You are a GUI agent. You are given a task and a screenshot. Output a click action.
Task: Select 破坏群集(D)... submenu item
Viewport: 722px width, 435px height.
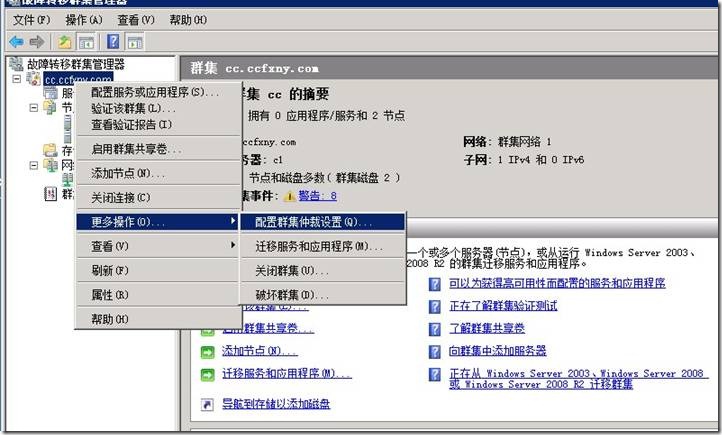pyautogui.click(x=323, y=295)
